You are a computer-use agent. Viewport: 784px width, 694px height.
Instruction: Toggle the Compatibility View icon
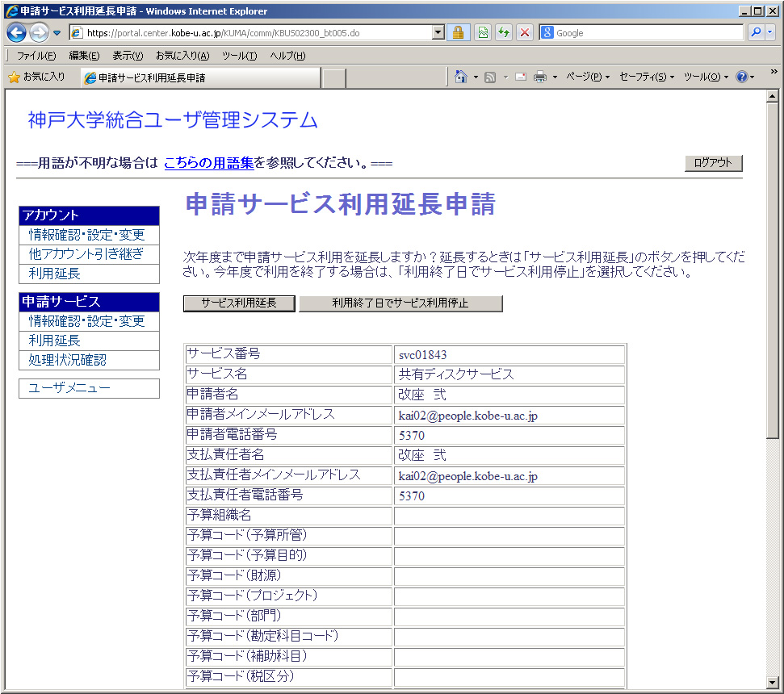pyautogui.click(x=483, y=33)
